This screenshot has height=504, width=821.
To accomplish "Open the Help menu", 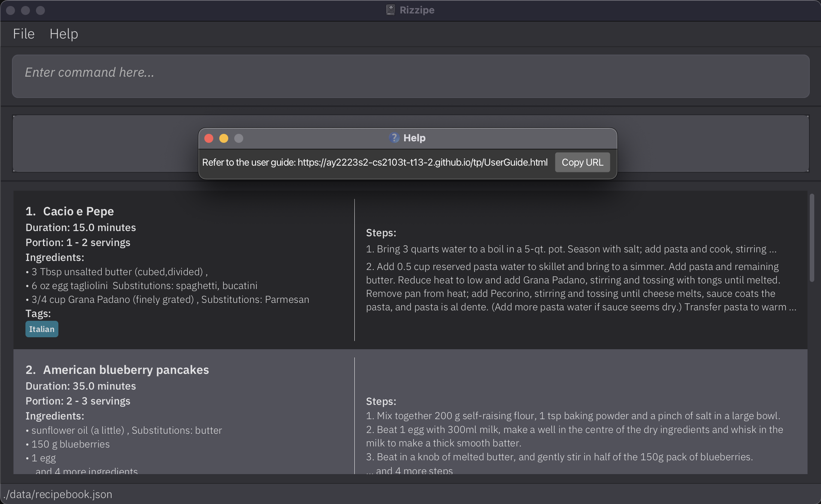I will tap(64, 33).
